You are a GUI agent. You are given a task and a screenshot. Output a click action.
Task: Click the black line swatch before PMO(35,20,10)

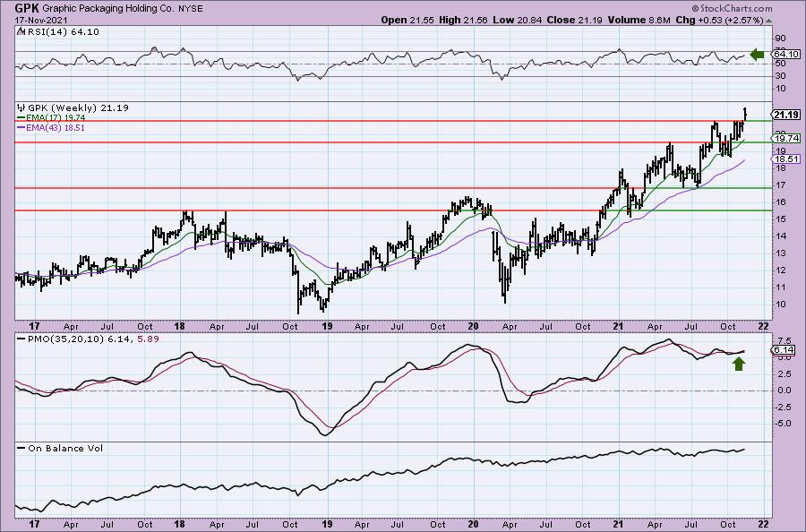pyautogui.click(x=21, y=339)
